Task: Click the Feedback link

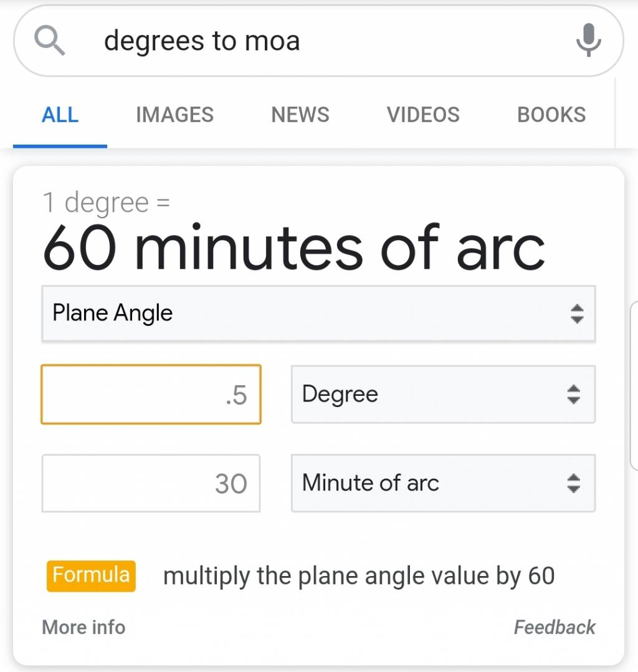Action: point(555,627)
